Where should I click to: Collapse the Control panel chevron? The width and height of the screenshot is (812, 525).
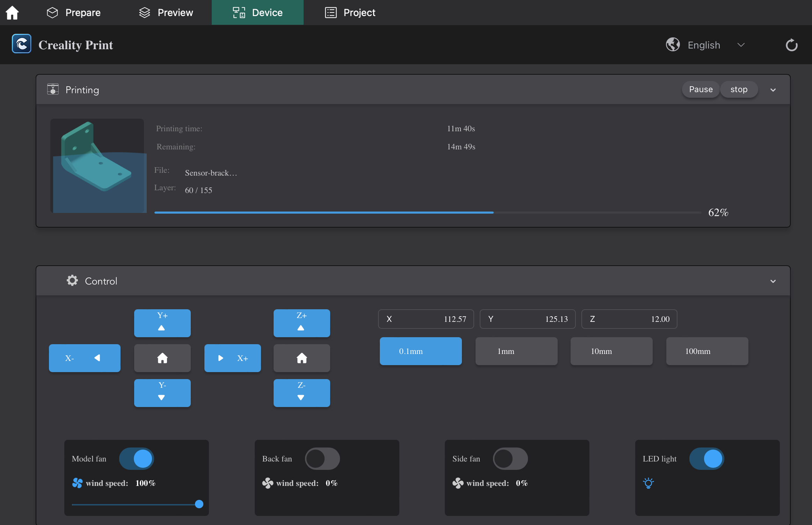pyautogui.click(x=773, y=281)
